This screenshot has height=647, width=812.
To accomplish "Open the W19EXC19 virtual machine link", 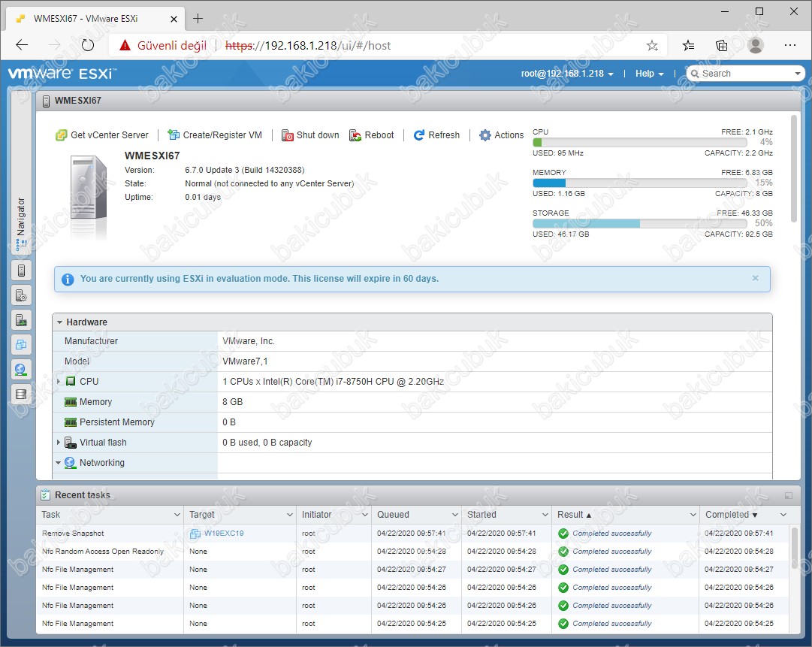I will [x=224, y=534].
